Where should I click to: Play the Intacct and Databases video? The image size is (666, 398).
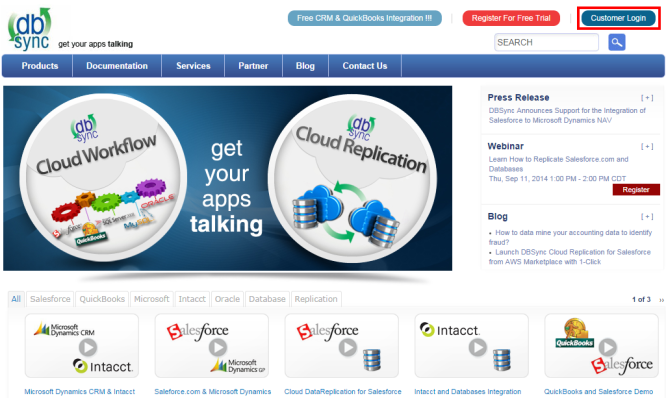(x=478, y=347)
